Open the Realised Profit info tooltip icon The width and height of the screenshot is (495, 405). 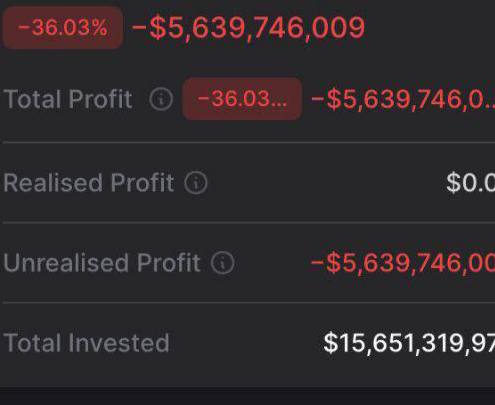pos(196,183)
